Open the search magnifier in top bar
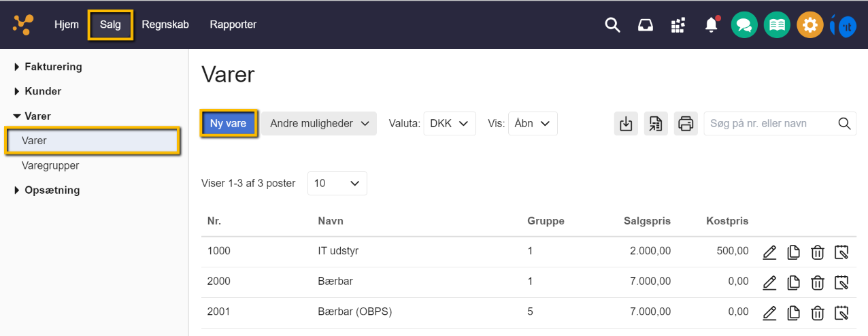 (x=613, y=25)
